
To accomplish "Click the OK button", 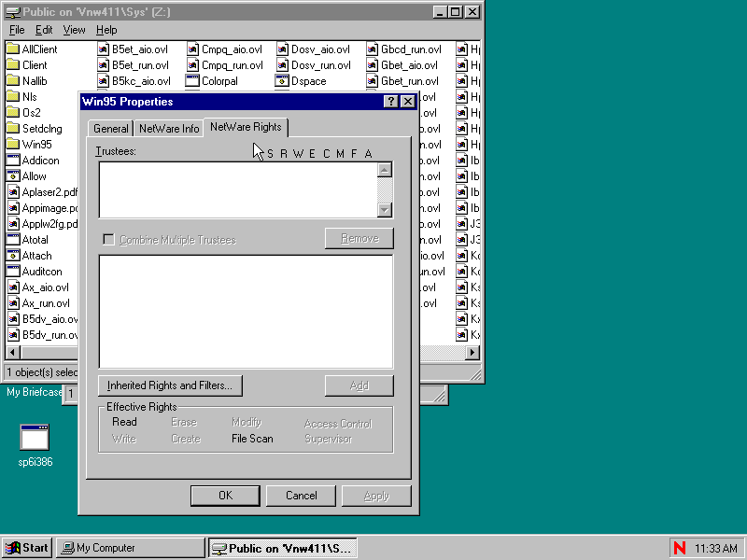I will pos(225,496).
